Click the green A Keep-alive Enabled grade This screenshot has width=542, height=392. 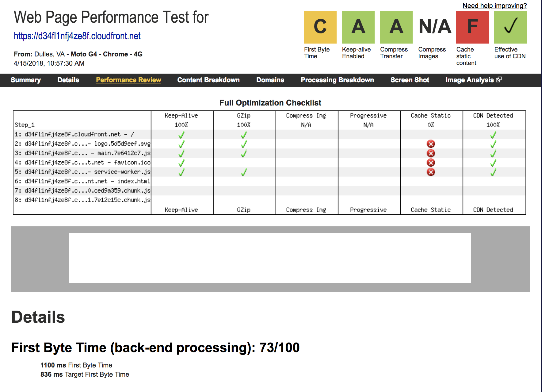pyautogui.click(x=358, y=27)
